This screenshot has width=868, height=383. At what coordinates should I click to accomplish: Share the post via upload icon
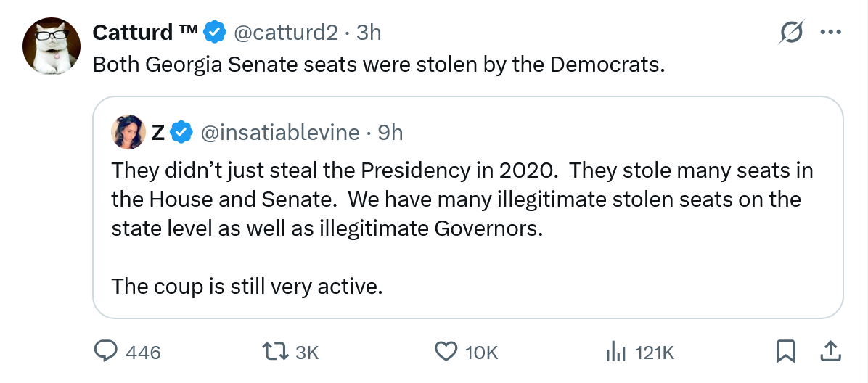pyautogui.click(x=830, y=352)
